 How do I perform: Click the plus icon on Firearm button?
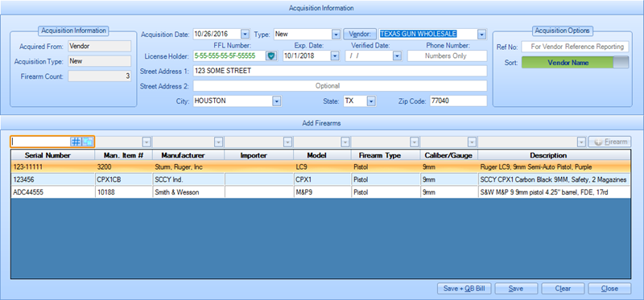pyautogui.click(x=598, y=142)
